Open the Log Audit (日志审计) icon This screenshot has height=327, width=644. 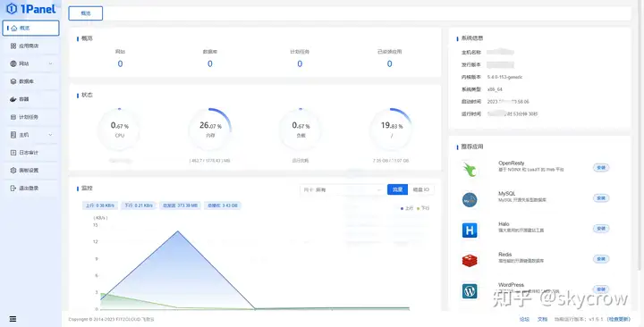click(13, 152)
